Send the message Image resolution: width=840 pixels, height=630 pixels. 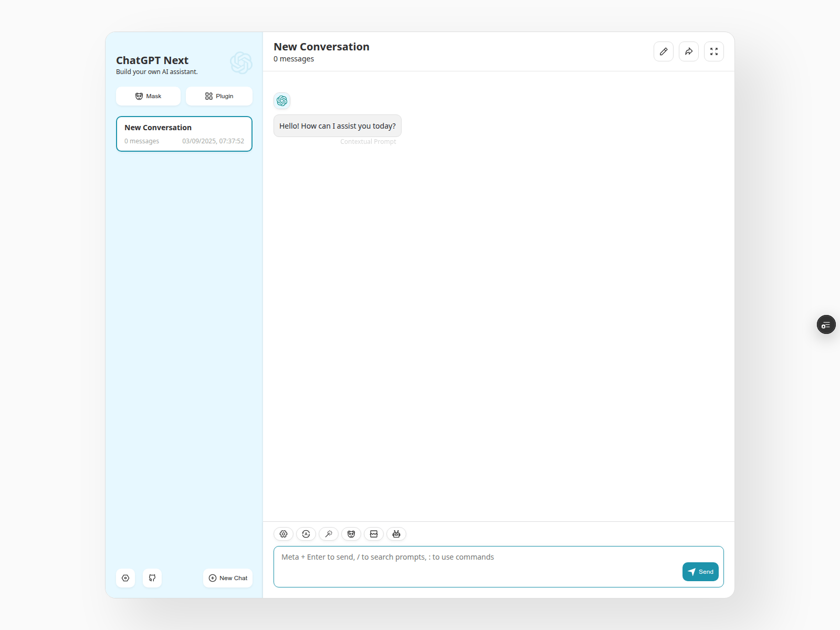[700, 572]
